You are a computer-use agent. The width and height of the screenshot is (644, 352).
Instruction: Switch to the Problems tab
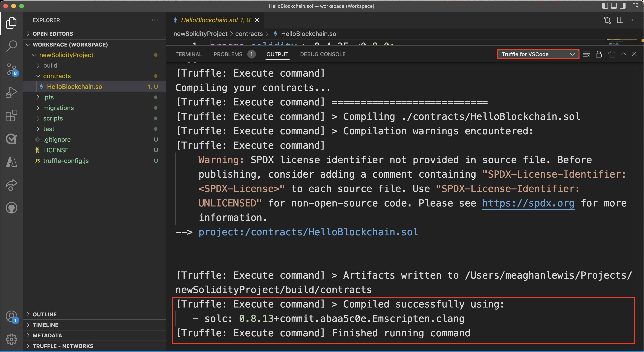(x=234, y=54)
